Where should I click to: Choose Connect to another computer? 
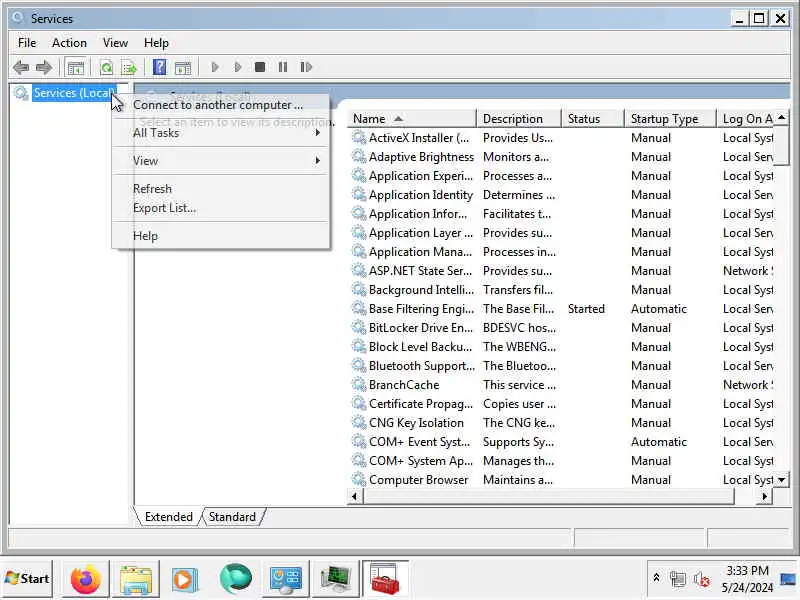pyautogui.click(x=220, y=105)
